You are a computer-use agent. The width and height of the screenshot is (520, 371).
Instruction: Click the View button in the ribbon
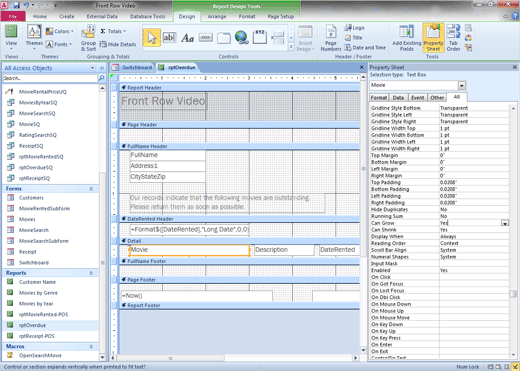tap(11, 37)
